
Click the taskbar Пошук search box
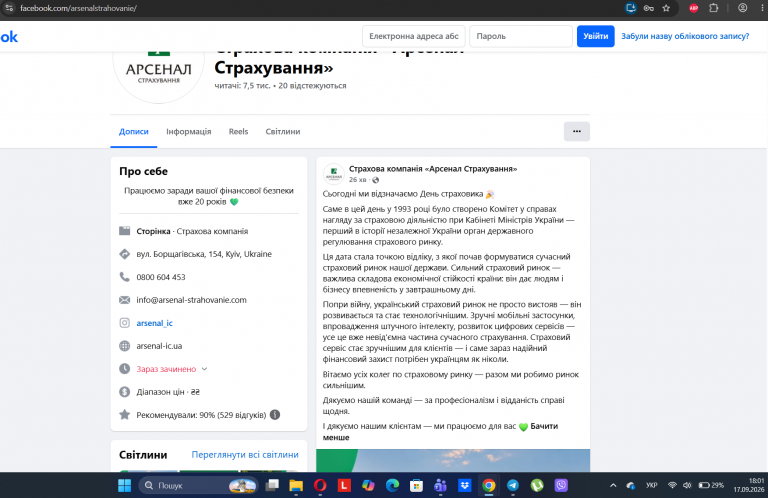coord(199,485)
